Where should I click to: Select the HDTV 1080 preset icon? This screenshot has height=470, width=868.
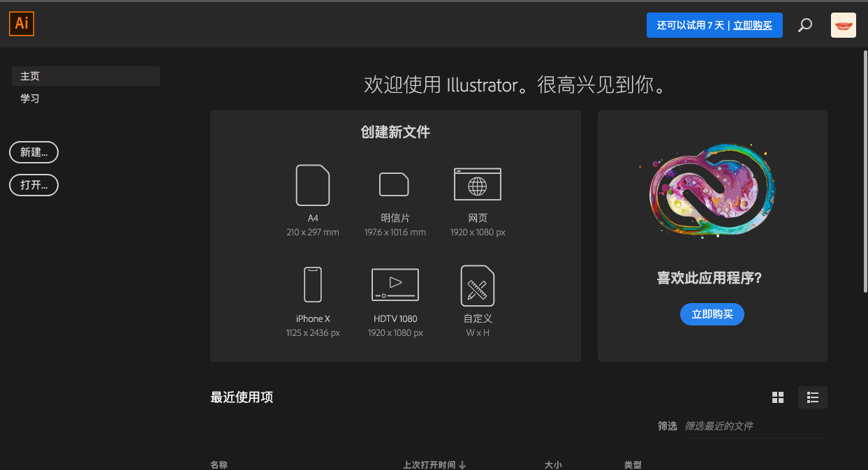[395, 284]
